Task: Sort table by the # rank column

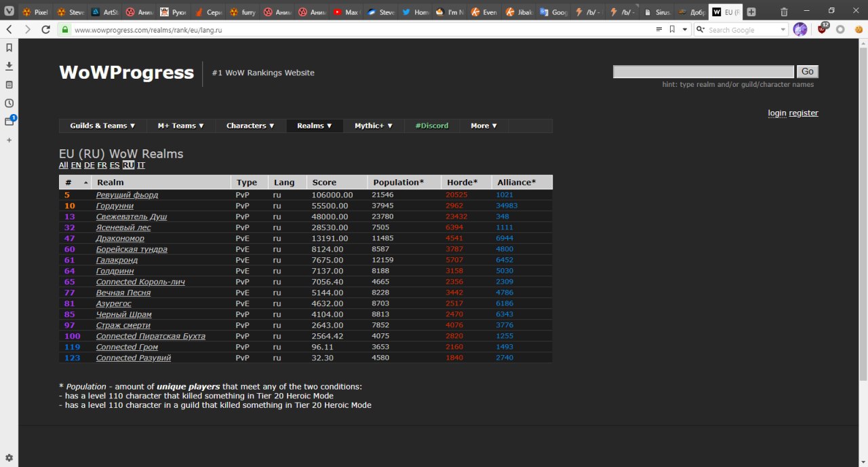Action: click(x=75, y=183)
